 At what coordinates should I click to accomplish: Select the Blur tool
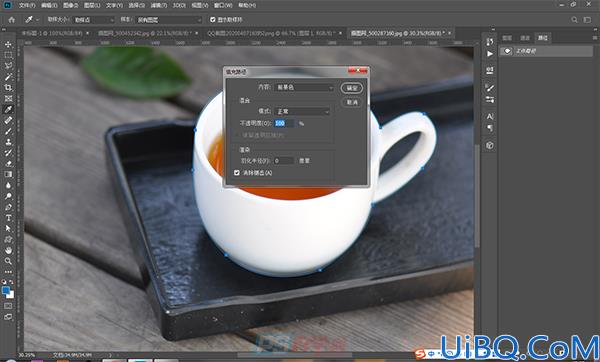8,185
